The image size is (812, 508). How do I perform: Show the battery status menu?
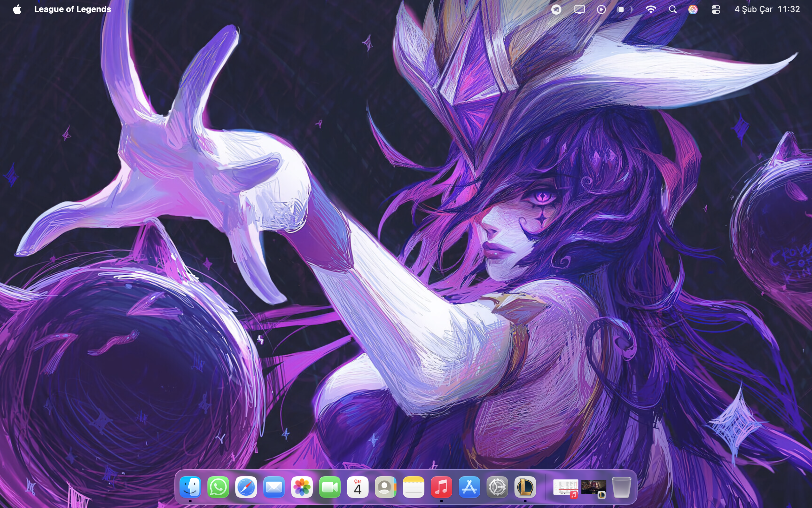click(625, 10)
